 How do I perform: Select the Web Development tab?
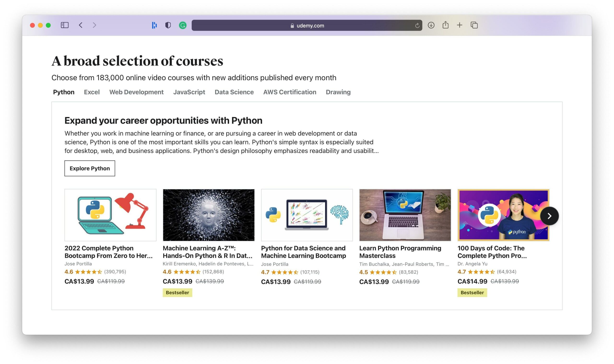click(x=136, y=92)
